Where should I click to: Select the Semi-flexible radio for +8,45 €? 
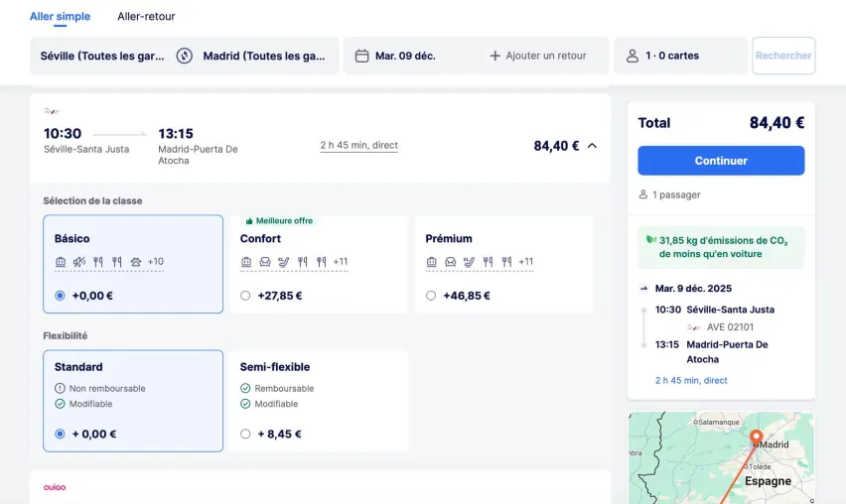coord(245,434)
